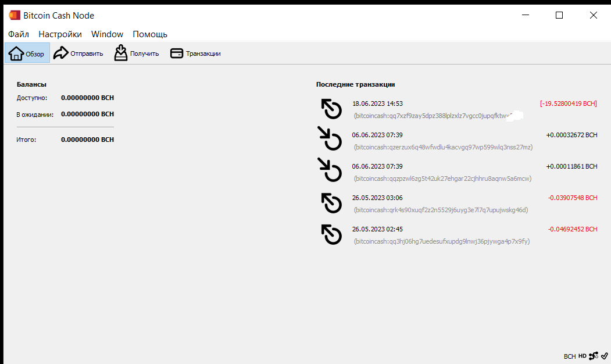Image resolution: width=611 pixels, height=364 pixels.
Task: Click sent icon of 26.05.2023 03:06 transaction
Action: (331, 203)
